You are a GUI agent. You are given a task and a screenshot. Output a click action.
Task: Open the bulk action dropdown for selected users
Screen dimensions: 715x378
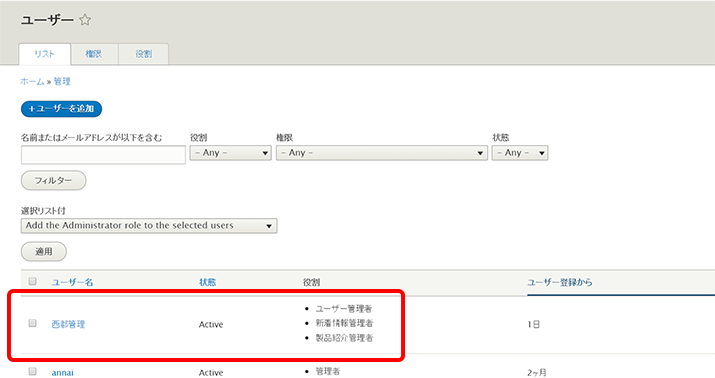[x=149, y=226]
